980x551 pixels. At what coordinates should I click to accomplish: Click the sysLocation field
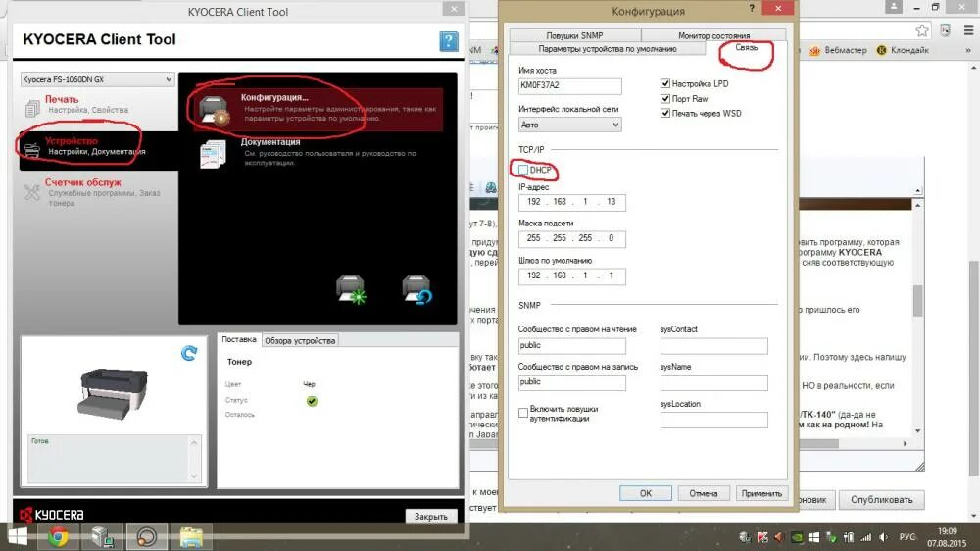[713, 420]
